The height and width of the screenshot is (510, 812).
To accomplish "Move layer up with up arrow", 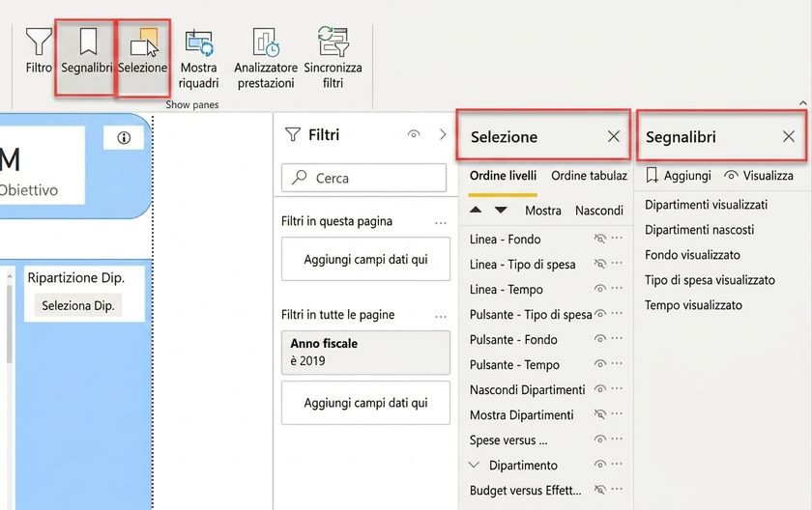I will (x=476, y=210).
